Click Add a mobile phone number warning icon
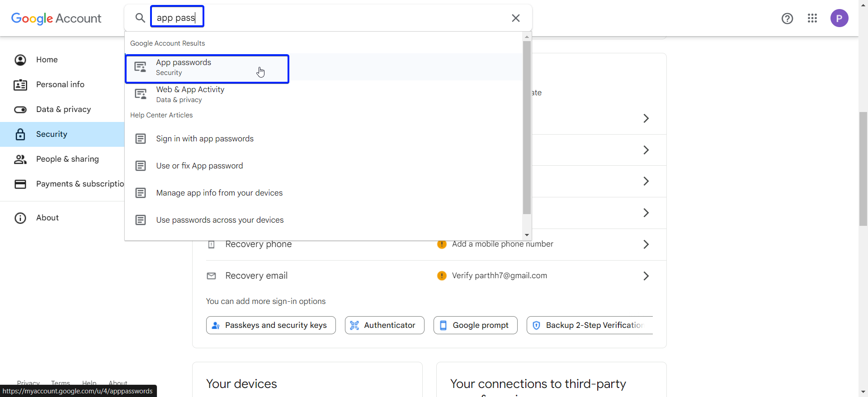Image resolution: width=868 pixels, height=397 pixels. coord(442,244)
